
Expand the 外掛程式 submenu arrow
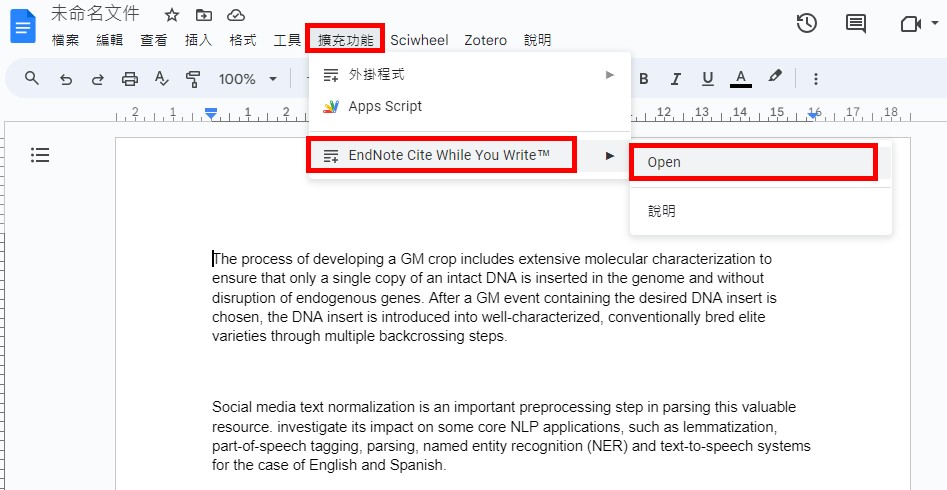pyautogui.click(x=610, y=75)
